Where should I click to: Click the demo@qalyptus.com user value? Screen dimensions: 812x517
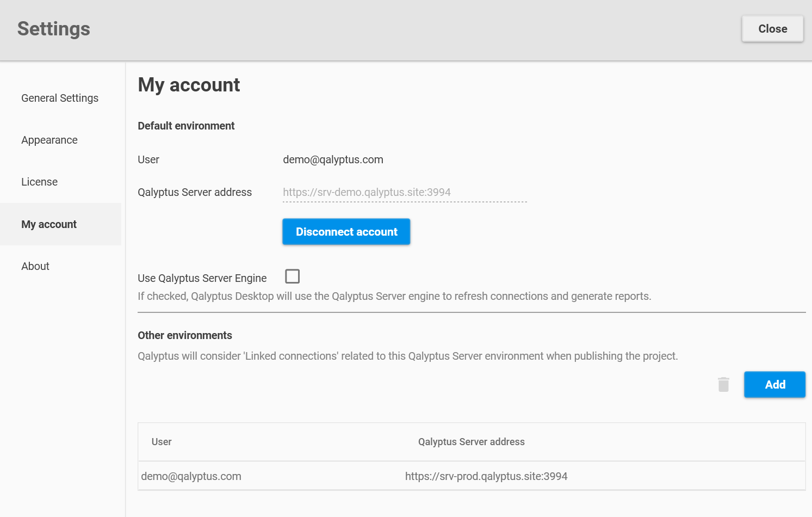coord(333,159)
